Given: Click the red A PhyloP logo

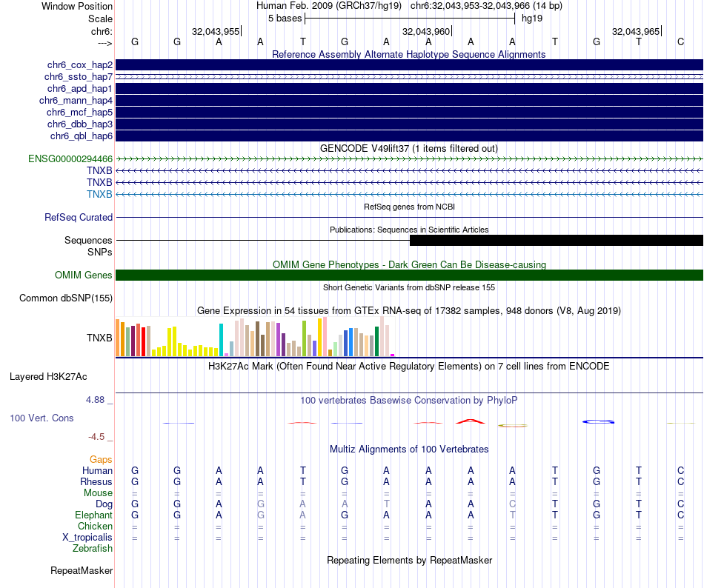Looking at the screenshot, I should point(470,421).
